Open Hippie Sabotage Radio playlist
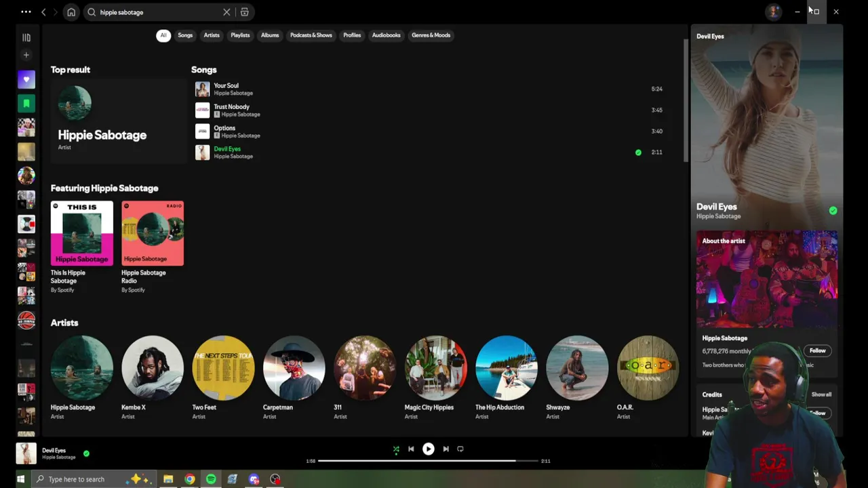This screenshot has width=868, height=488. pyautogui.click(x=153, y=247)
